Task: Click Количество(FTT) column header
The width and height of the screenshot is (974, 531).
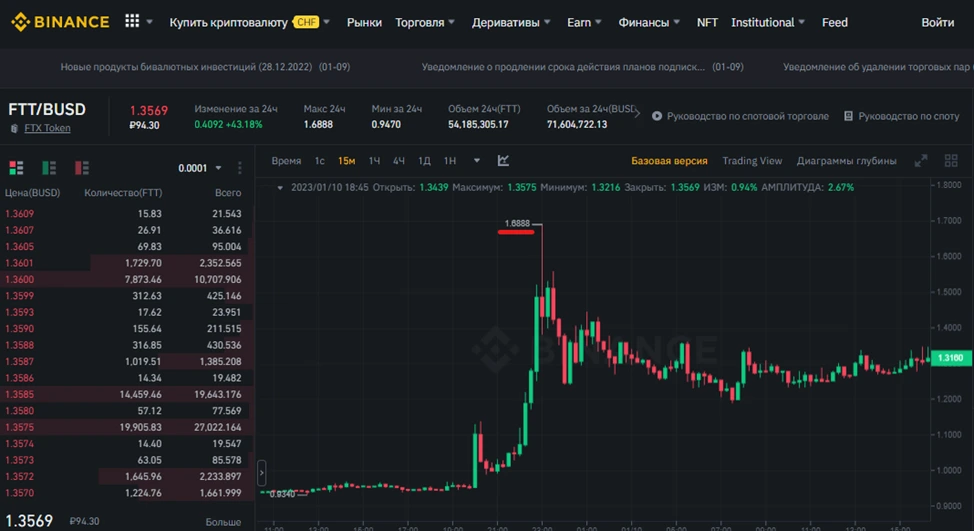Action: (x=123, y=193)
